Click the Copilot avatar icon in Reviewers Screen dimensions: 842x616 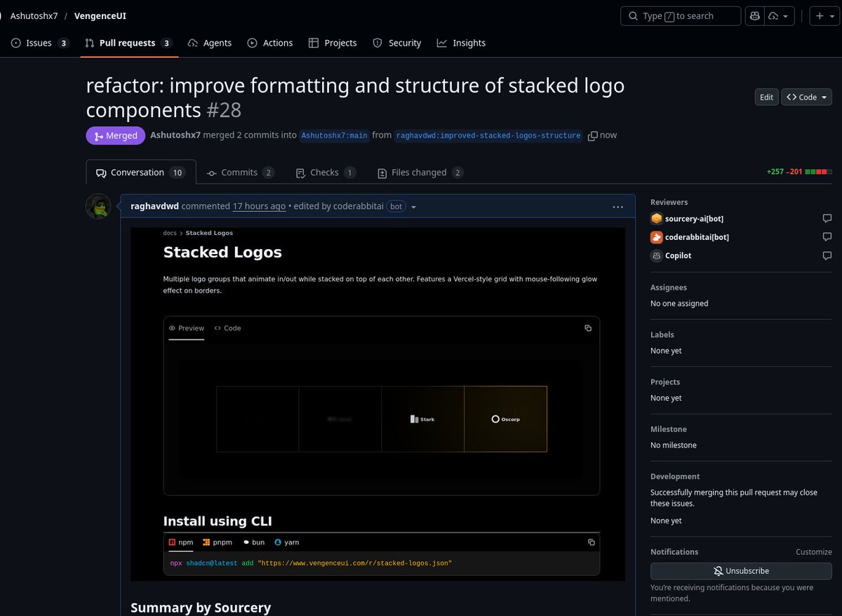click(656, 255)
